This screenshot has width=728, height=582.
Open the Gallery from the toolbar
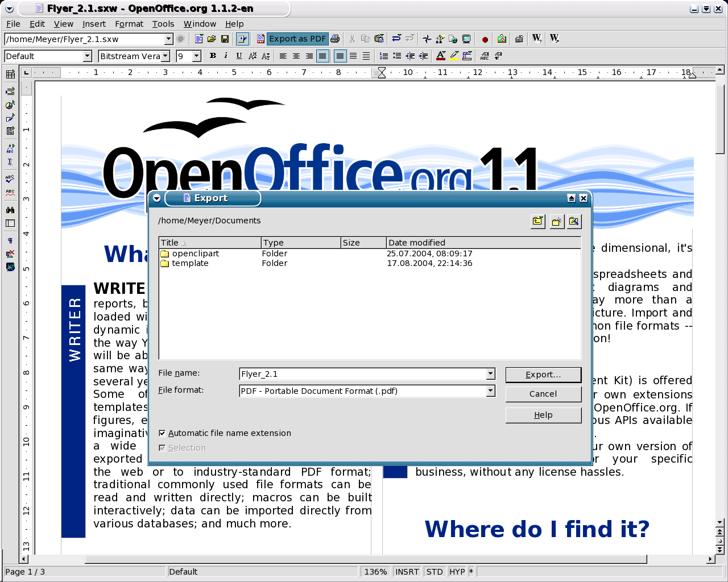click(501, 39)
